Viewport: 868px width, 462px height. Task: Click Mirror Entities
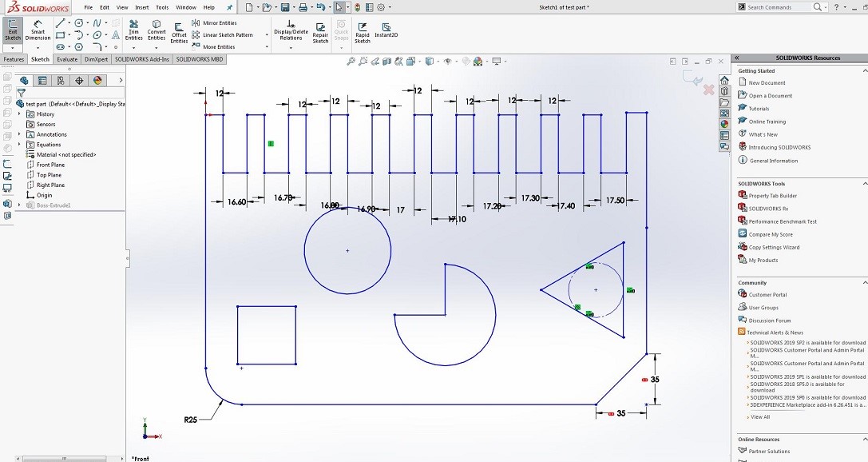point(214,22)
